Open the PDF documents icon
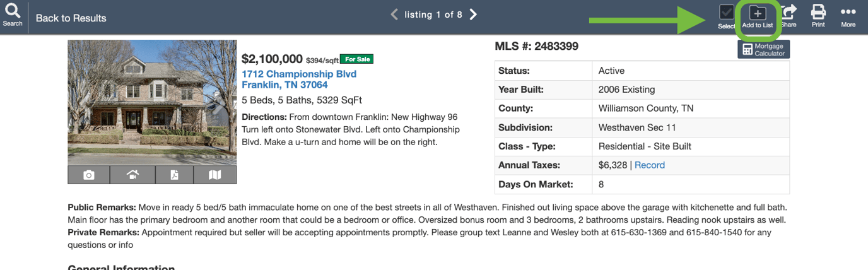 tap(173, 175)
